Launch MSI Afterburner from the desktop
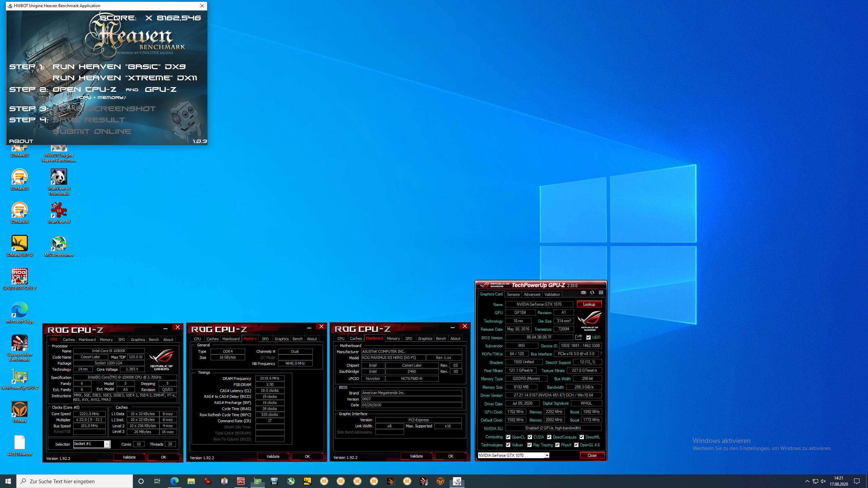This screenshot has height=488, width=868. 59,246
